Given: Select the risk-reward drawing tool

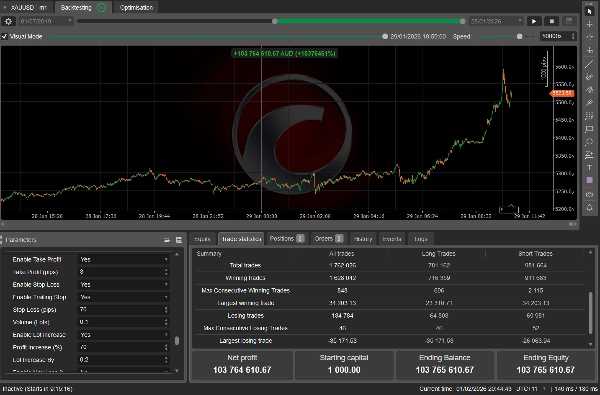Looking at the screenshot, I should [589, 155].
